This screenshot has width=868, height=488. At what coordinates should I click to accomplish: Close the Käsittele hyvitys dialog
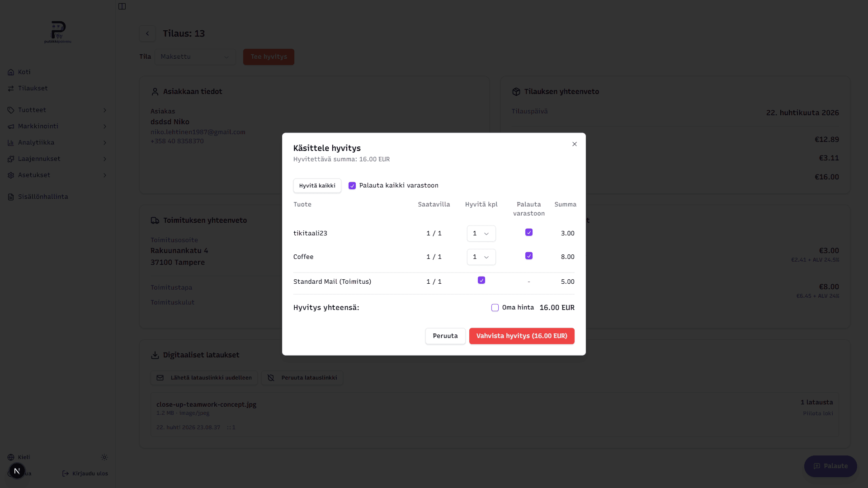575,144
